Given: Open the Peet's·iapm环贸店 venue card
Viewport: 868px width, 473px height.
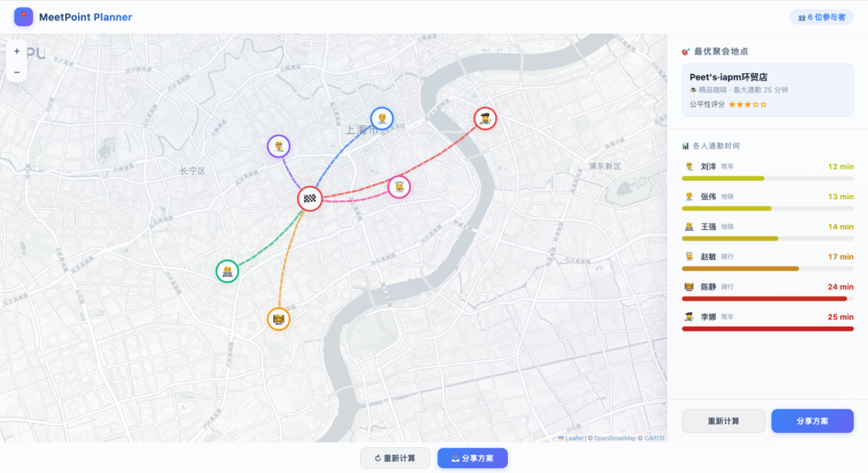Looking at the screenshot, I should point(768,90).
